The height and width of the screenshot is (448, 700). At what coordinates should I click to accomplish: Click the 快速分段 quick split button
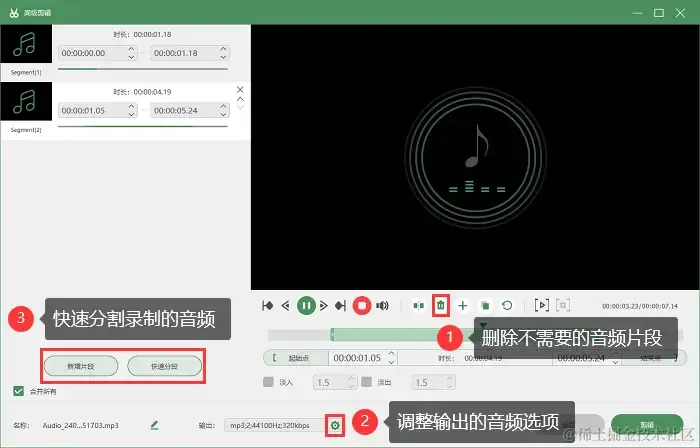click(x=164, y=366)
